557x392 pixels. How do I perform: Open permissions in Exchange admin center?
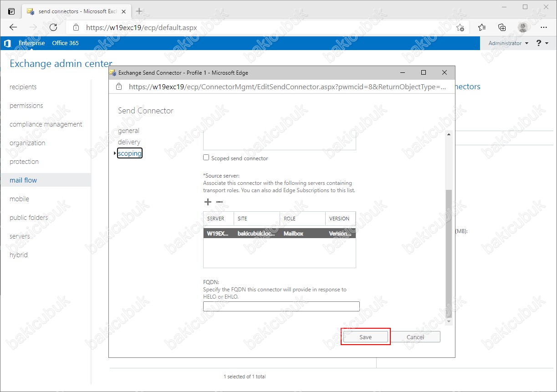coord(26,106)
